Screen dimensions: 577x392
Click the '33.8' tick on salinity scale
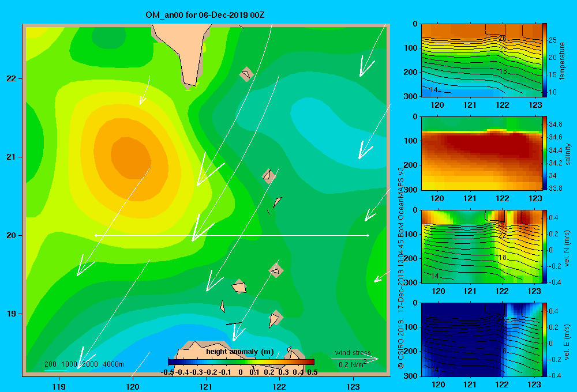point(555,189)
